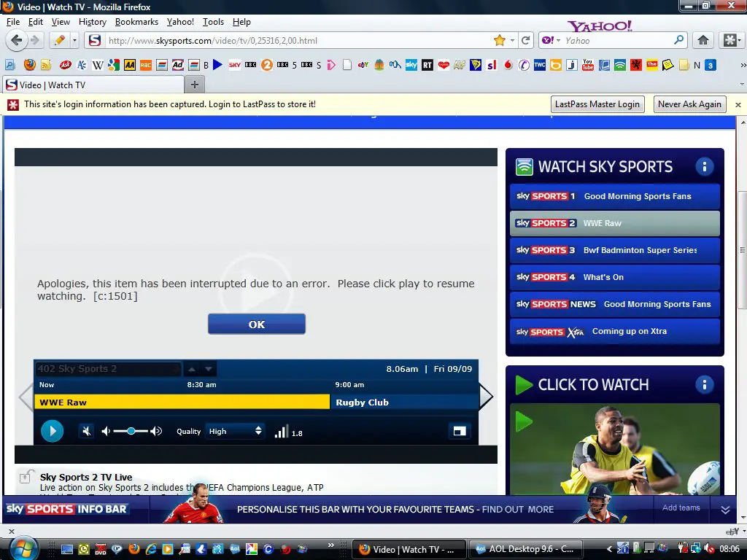Open the Wikipedia bookmark icon
The image size is (747, 560).
coord(97,65)
